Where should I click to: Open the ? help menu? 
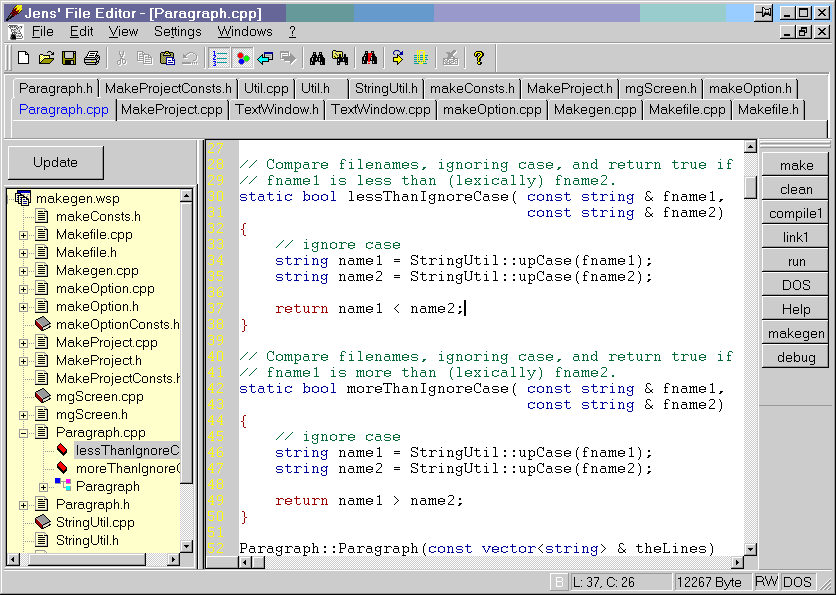292,32
